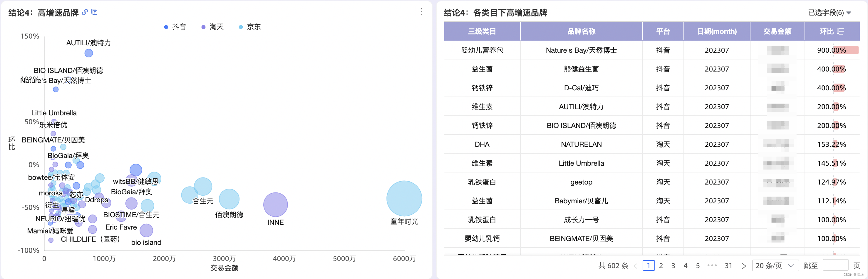Click the link icon beside 高增速品牌 title

coord(85,12)
